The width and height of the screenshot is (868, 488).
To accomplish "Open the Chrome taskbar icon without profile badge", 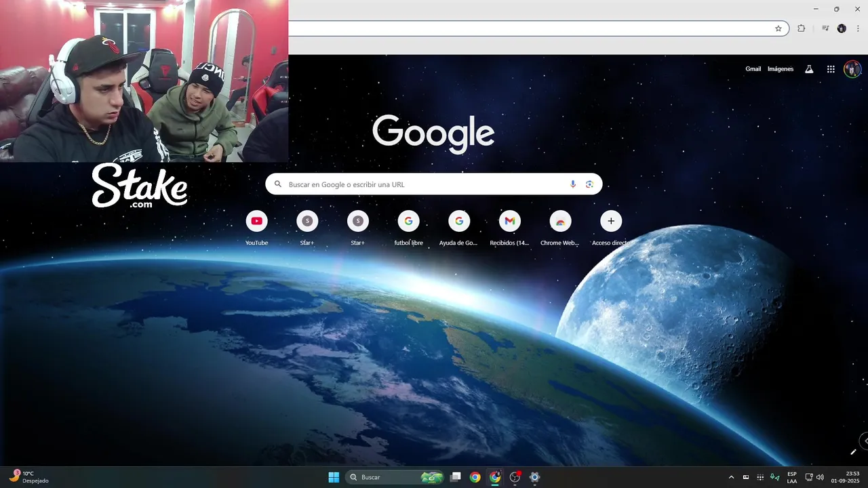I will (x=475, y=477).
